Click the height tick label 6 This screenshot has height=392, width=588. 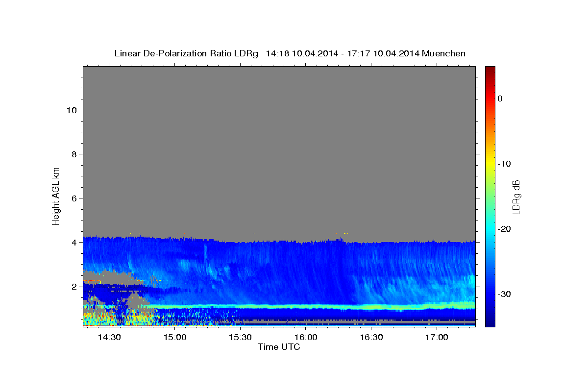(x=74, y=198)
